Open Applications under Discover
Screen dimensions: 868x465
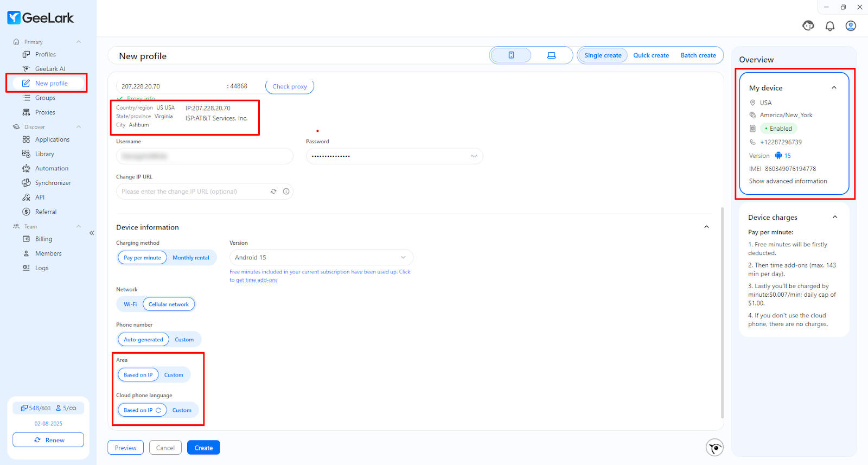[52, 139]
